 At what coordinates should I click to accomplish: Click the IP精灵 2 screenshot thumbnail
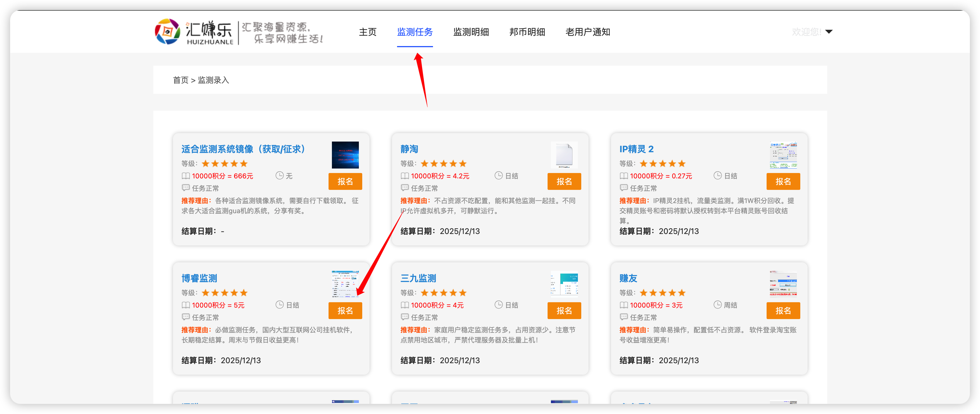coord(783,155)
